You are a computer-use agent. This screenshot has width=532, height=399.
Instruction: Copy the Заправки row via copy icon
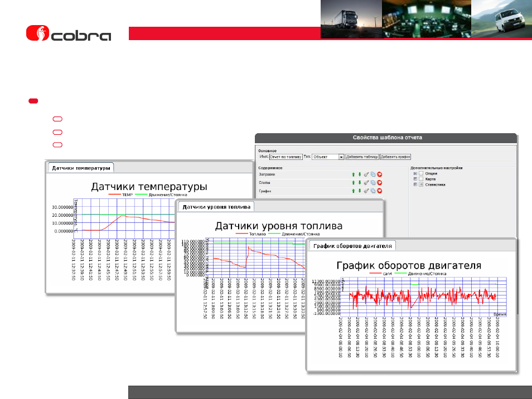[373, 174]
